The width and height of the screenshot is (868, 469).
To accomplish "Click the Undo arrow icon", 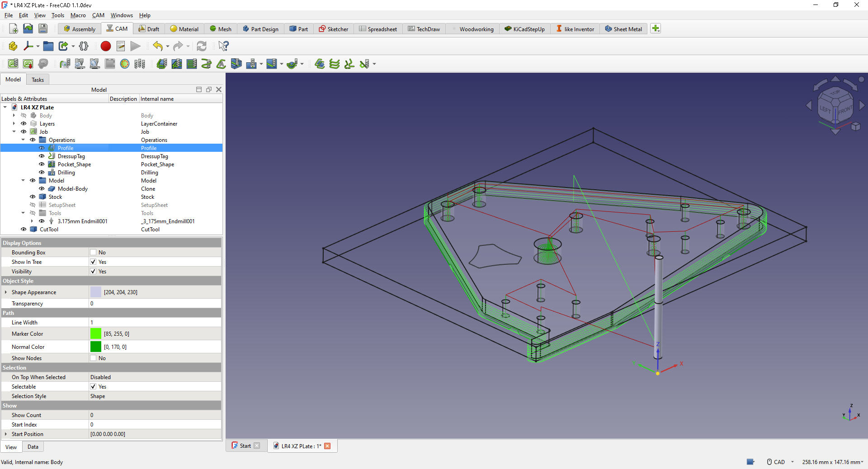I will click(157, 46).
